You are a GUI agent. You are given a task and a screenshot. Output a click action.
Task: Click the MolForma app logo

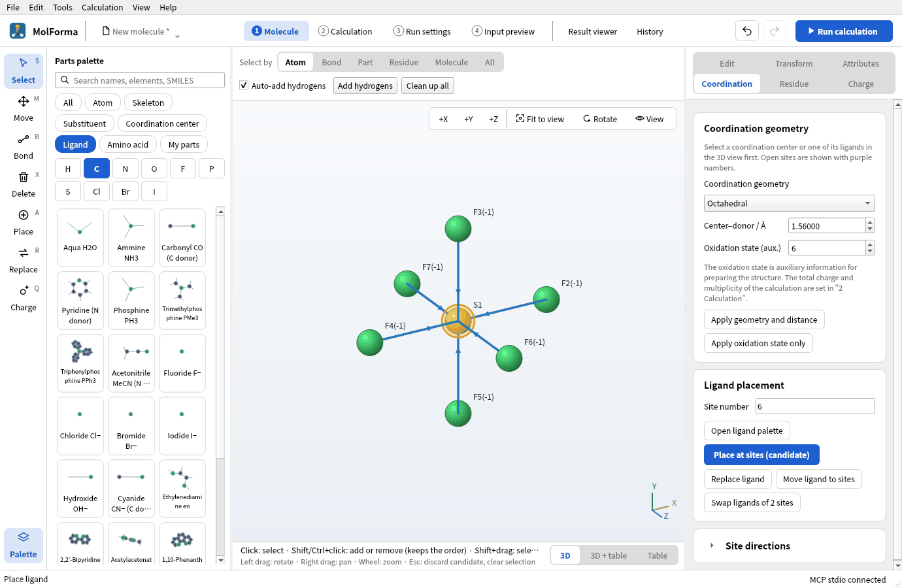(18, 31)
